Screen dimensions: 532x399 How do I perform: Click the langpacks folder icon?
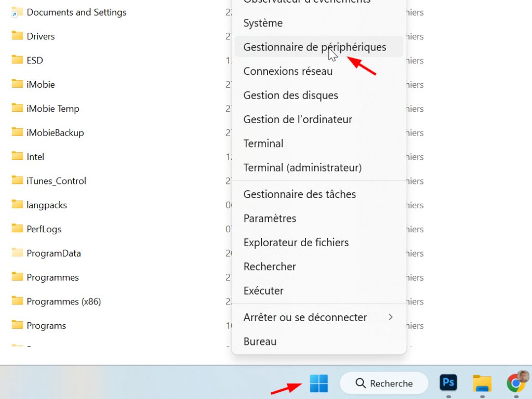tap(17, 204)
